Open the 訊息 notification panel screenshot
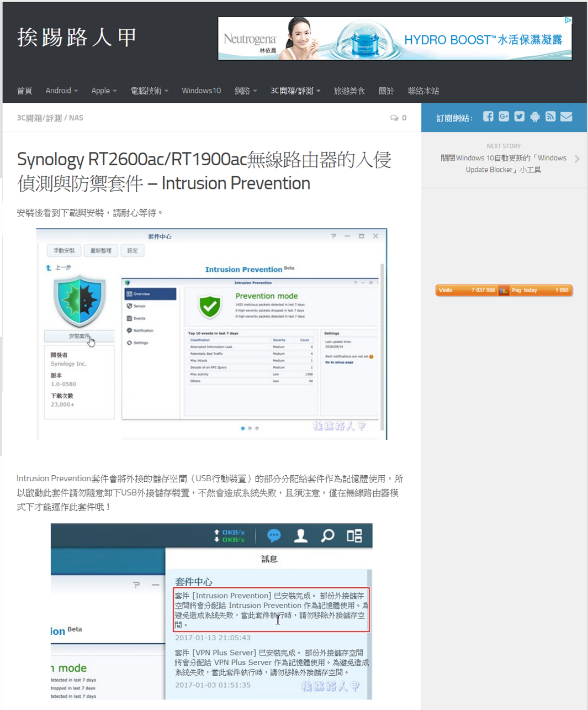 [x=211, y=611]
